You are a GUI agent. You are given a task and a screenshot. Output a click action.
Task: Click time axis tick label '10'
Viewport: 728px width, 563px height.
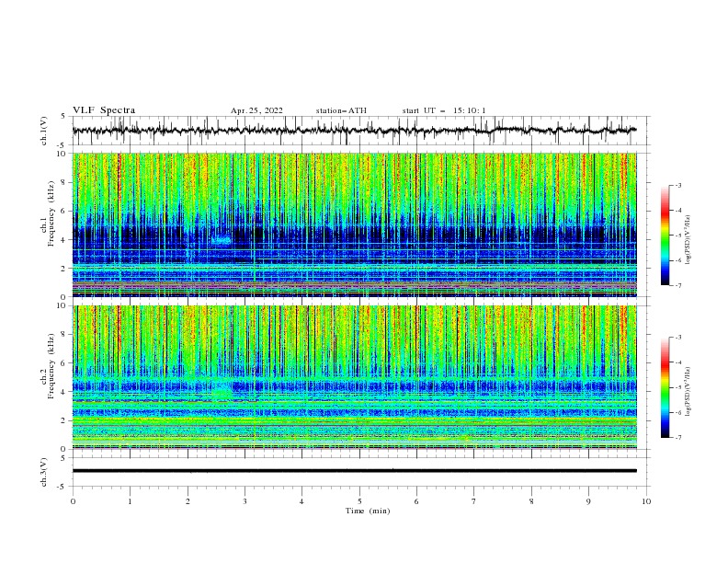tap(646, 501)
